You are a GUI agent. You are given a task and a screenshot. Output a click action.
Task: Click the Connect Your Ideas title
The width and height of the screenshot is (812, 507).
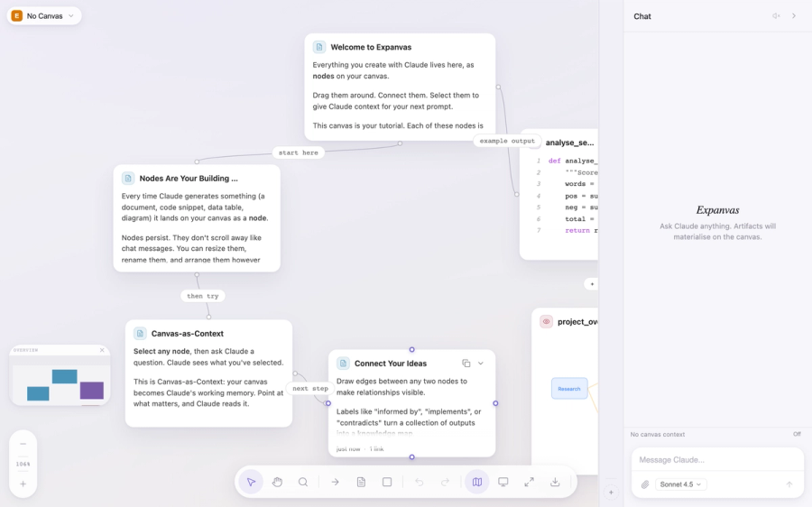[391, 363]
